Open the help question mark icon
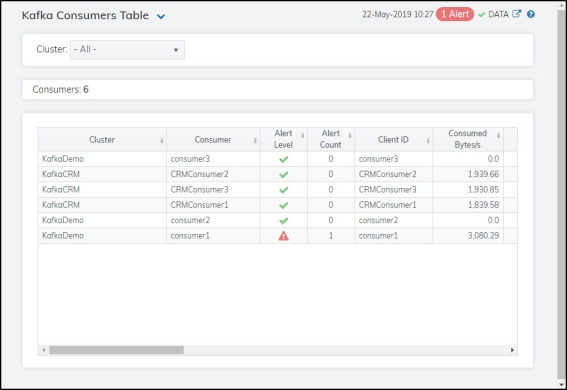 coord(530,14)
